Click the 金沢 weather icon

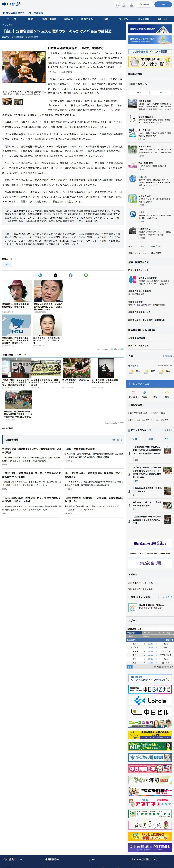(x=131, y=372)
